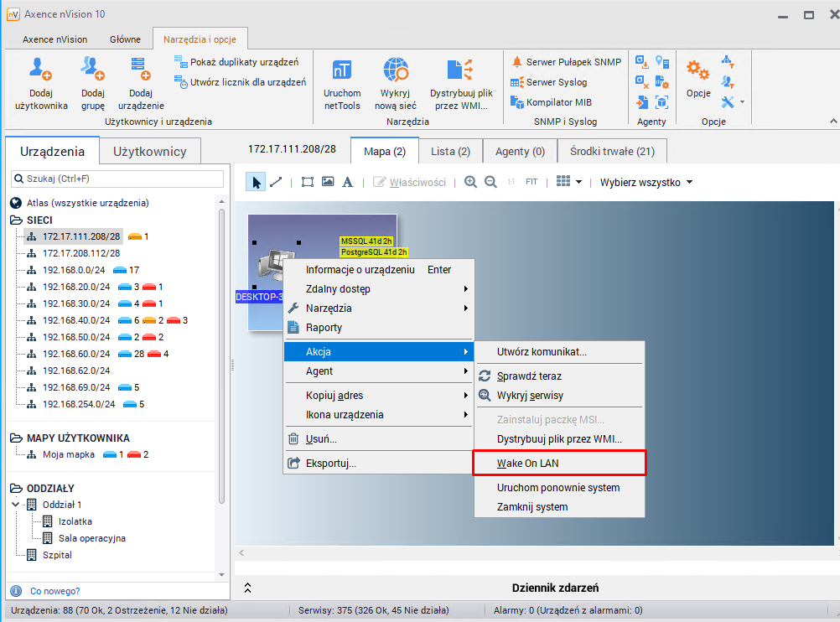This screenshot has height=622, width=840.
Task: Collapse the Oddział 1 tree node
Action: 17,505
